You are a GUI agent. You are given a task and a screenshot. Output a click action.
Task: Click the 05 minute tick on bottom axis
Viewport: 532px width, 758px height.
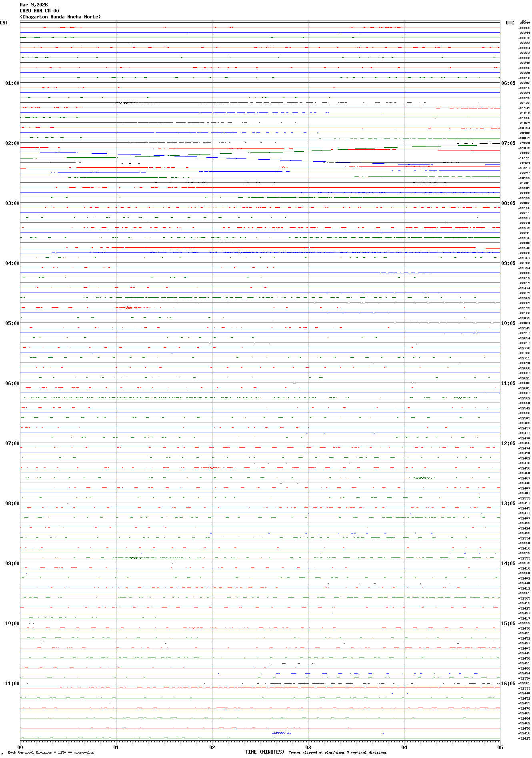[500, 747]
